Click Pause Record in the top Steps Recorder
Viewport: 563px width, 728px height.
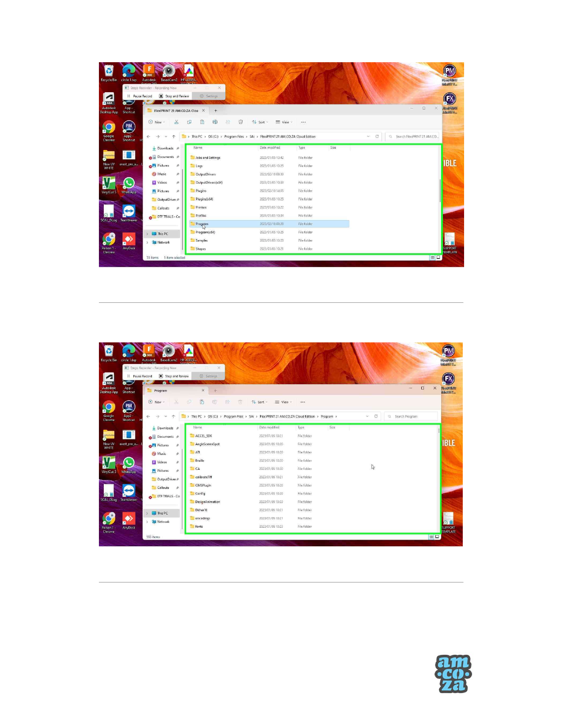(140, 96)
